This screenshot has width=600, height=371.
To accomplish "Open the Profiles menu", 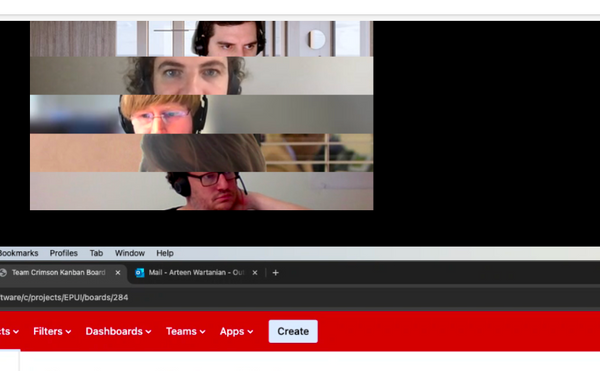I will [x=64, y=253].
